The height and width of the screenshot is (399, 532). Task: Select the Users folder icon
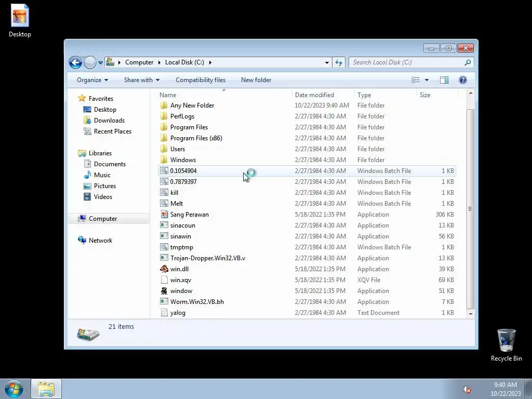coord(164,149)
